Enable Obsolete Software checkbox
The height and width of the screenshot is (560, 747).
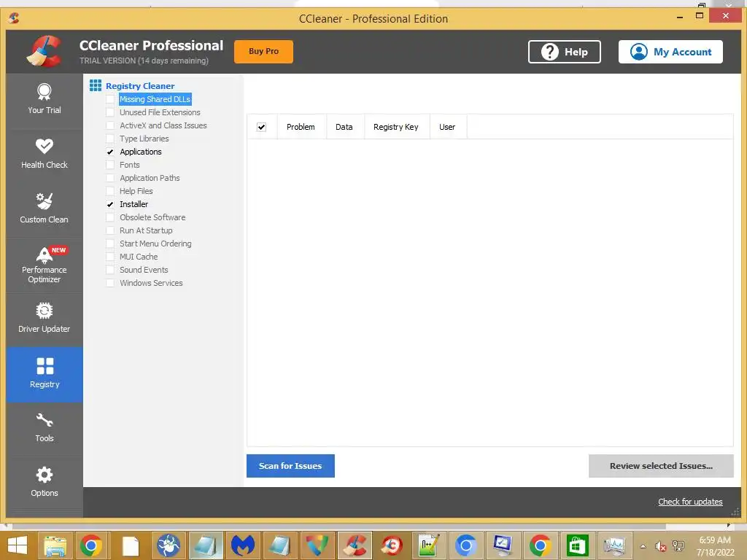pyautogui.click(x=110, y=217)
